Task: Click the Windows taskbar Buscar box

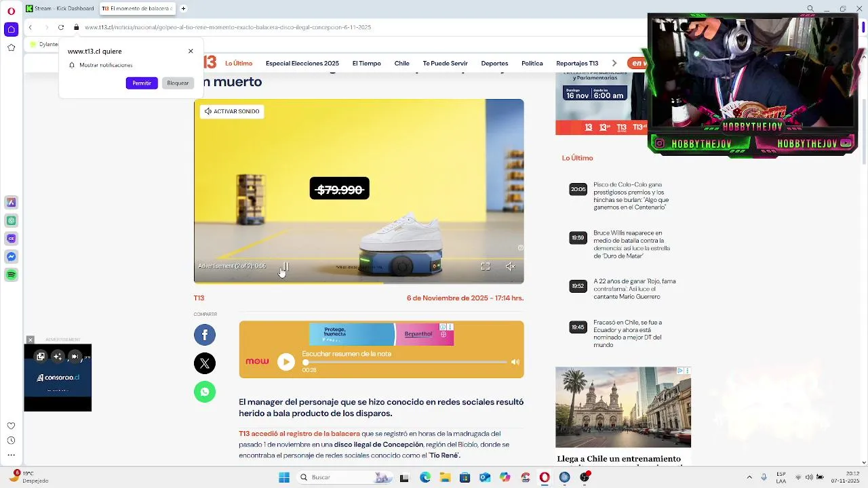Action: [x=344, y=477]
